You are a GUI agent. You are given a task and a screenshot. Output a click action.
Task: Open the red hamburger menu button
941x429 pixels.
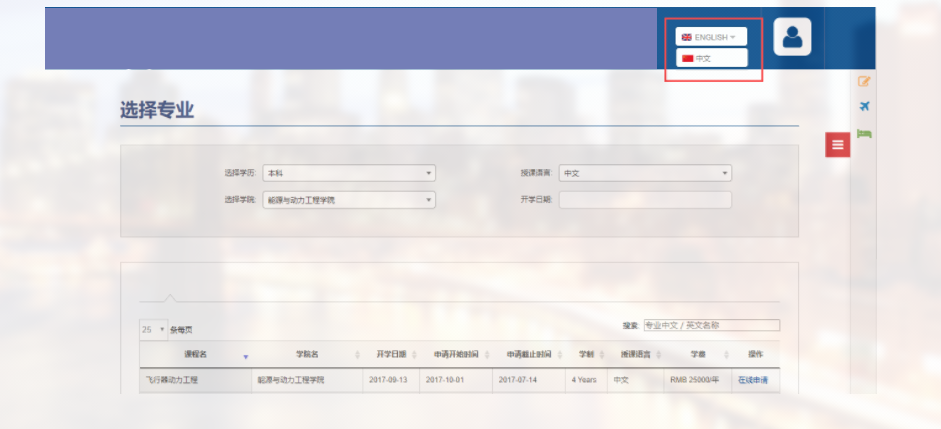click(837, 145)
